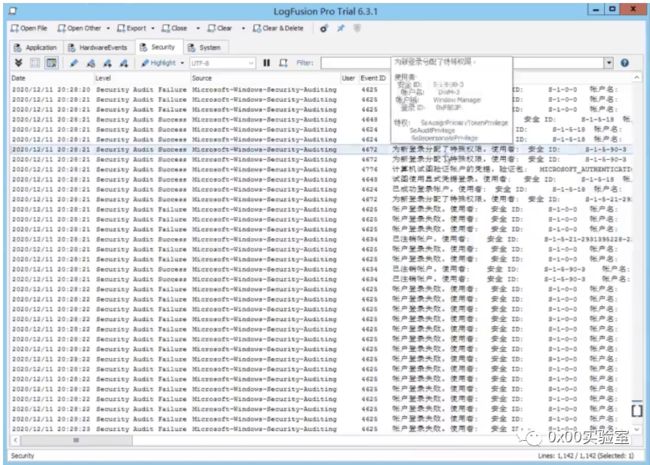Click horizontal scrollbar thumb at bottom
Viewport: 650px width, 465px height.
click(x=76, y=440)
